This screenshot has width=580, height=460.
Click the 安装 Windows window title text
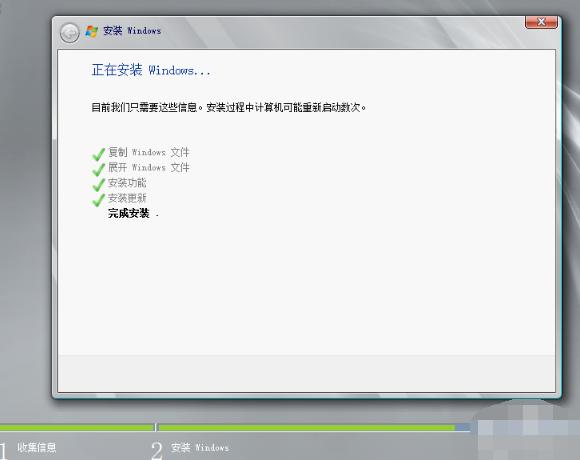coord(132,30)
